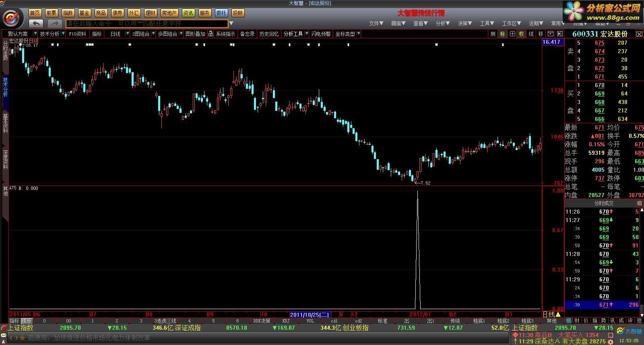Click 闪电预警 in the toolbar

321,34
